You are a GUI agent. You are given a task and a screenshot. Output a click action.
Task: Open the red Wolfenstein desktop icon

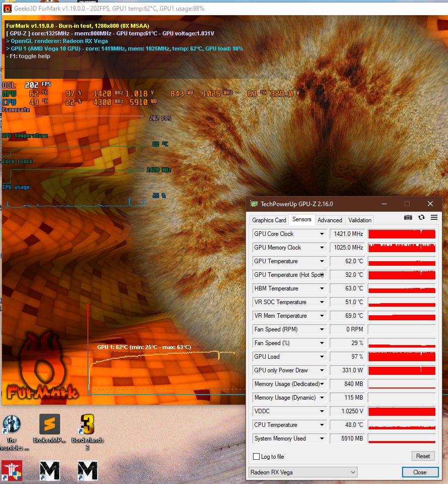(x=12, y=471)
